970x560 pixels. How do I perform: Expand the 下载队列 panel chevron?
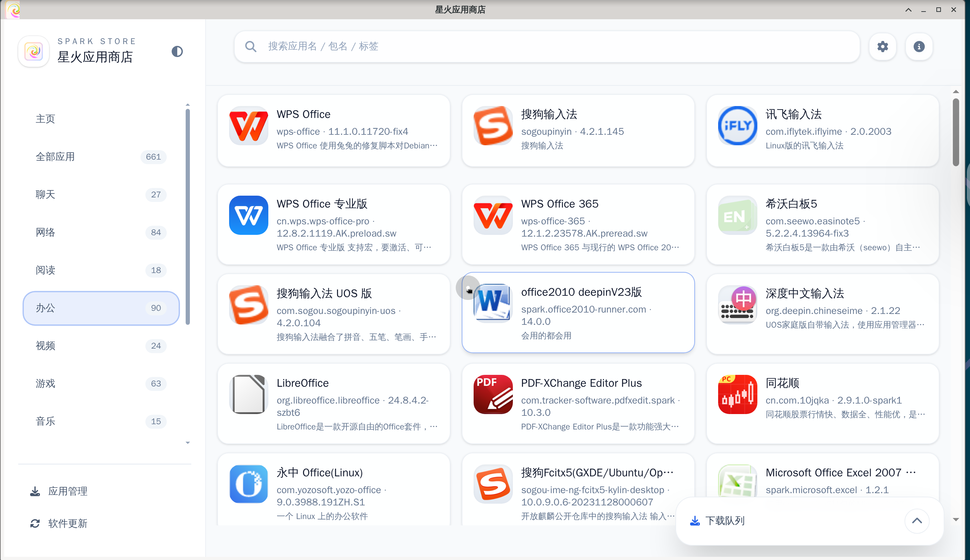pyautogui.click(x=917, y=521)
